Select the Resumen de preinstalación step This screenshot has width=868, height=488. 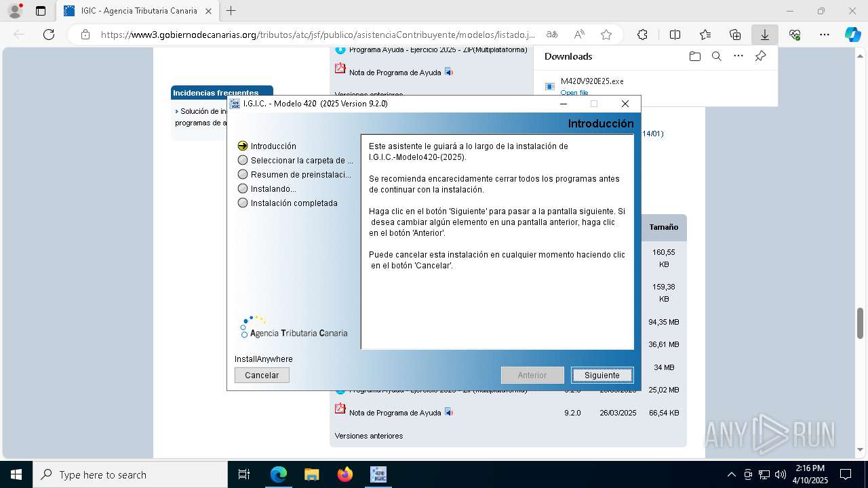pyautogui.click(x=294, y=174)
